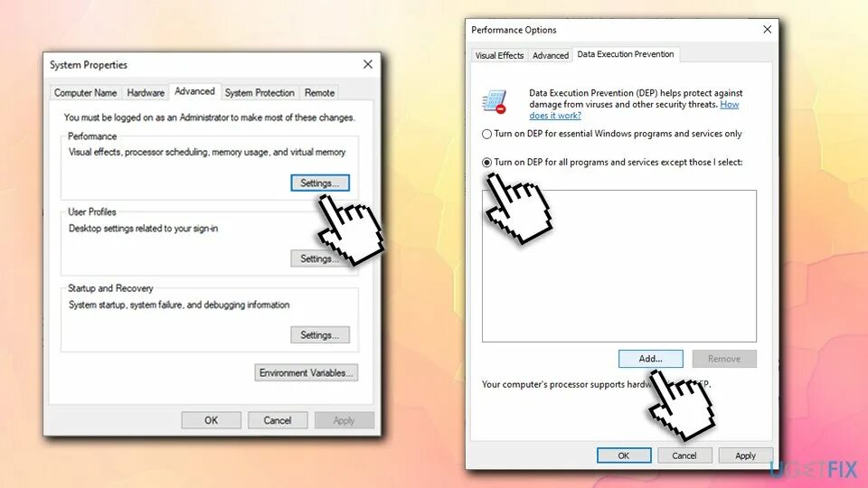Open Remote tab
Image resolution: width=868 pixels, height=488 pixels.
coord(319,93)
